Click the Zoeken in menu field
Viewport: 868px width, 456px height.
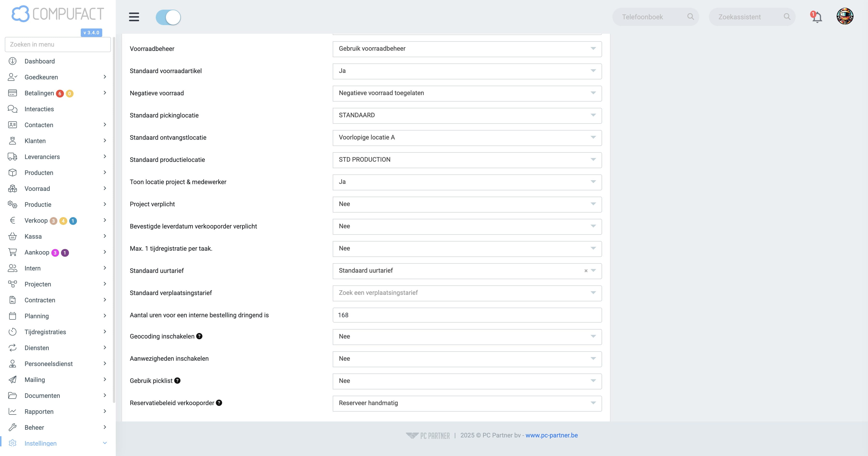[58, 45]
